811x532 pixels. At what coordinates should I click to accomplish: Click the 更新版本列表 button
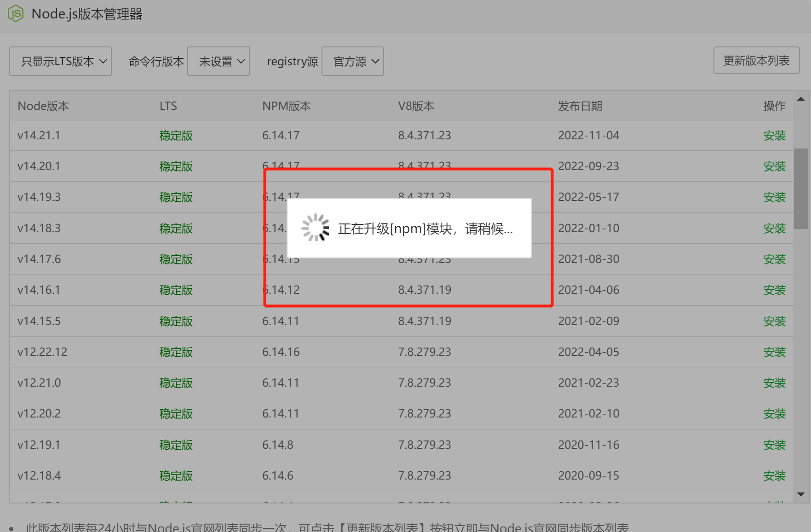pos(756,60)
